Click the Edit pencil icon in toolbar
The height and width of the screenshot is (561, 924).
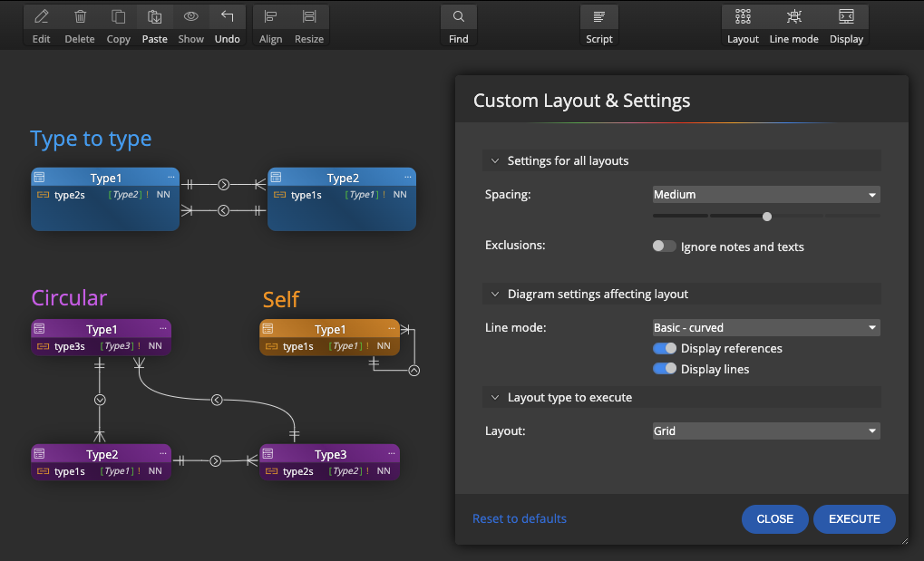tap(41, 17)
